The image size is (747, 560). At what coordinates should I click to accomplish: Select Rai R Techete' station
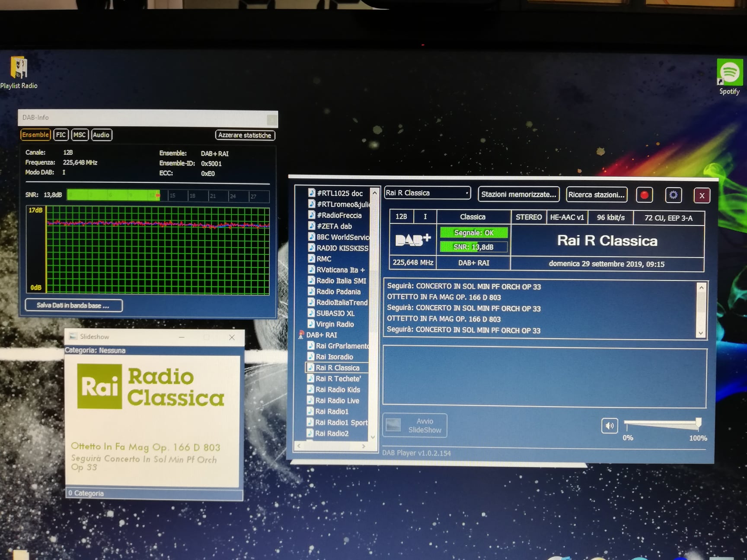coord(334,379)
